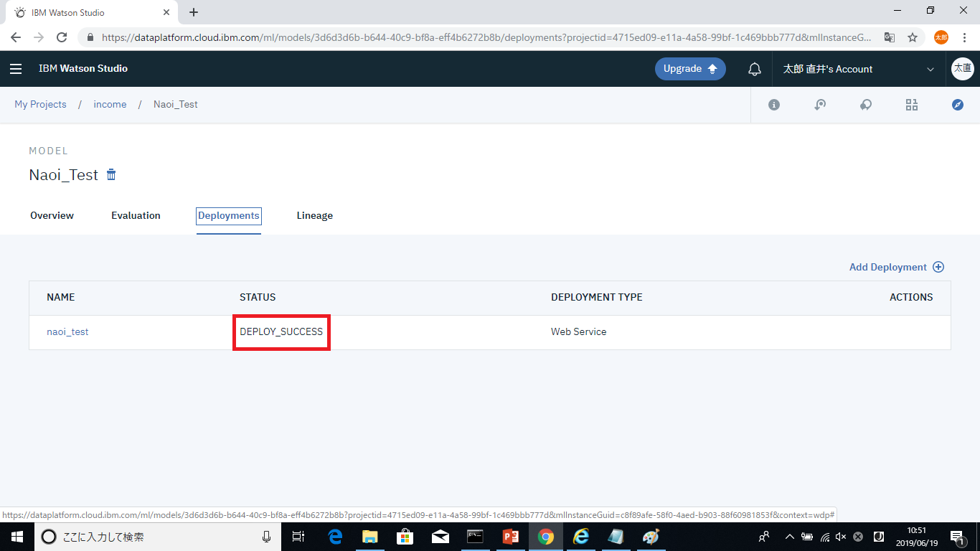This screenshot has height=551, width=980.
Task: Open the apps grid icon
Action: [911, 105]
